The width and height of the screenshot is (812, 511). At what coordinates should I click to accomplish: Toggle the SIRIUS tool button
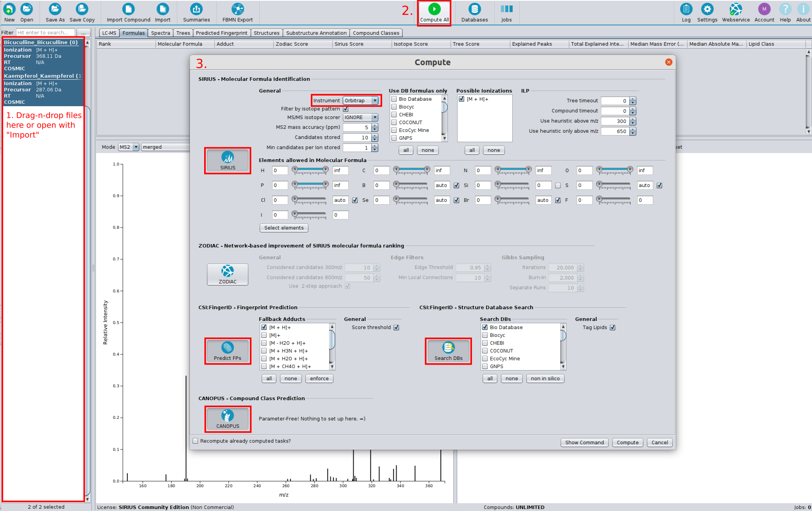(228, 161)
